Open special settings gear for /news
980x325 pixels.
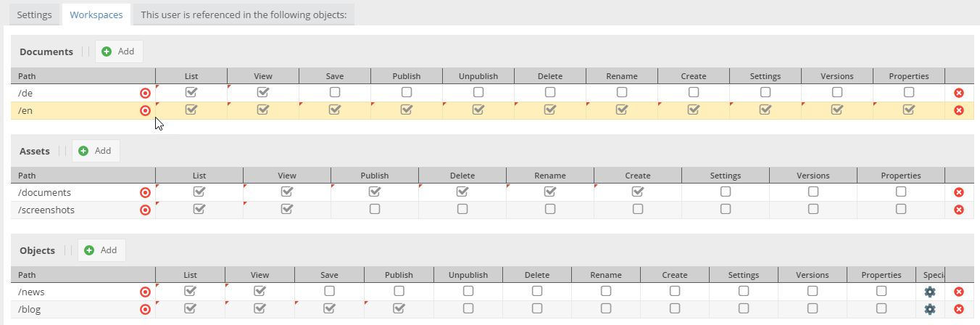930,292
